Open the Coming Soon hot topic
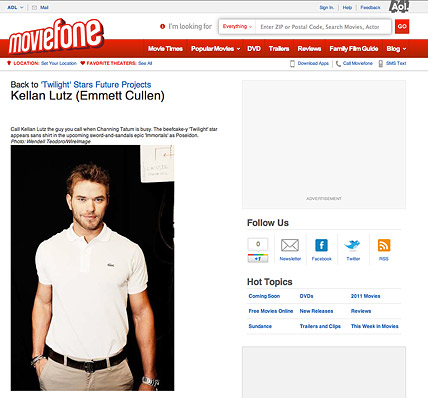Image resolution: width=428 pixels, height=398 pixels. tap(264, 296)
